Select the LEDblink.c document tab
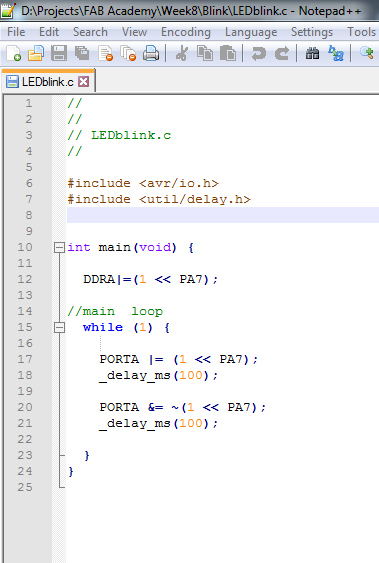This screenshot has width=379, height=563. (x=48, y=82)
